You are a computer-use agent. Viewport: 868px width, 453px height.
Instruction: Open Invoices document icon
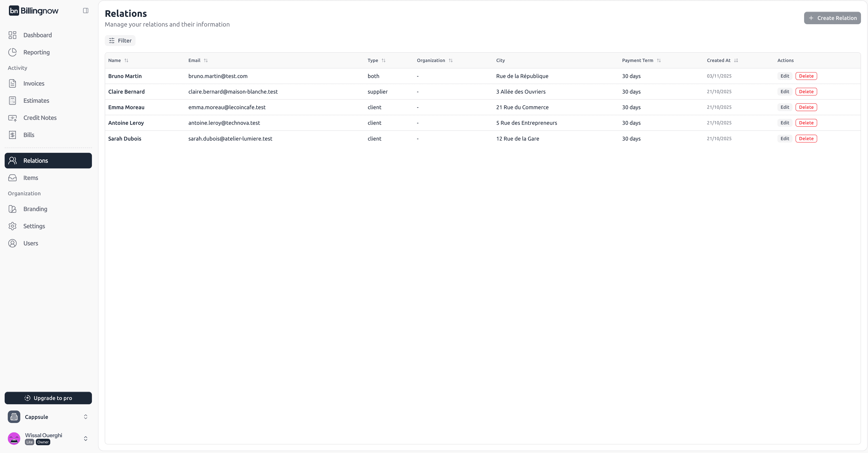pyautogui.click(x=12, y=83)
